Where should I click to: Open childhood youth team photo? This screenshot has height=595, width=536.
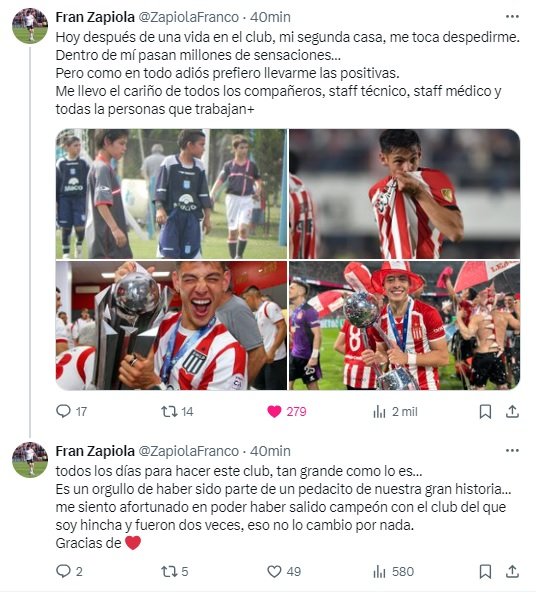tap(171, 194)
